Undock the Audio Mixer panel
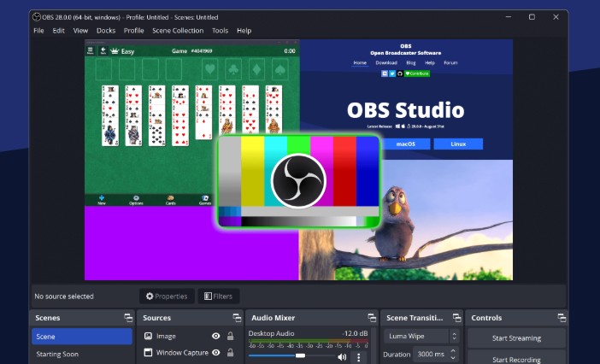This screenshot has height=364, width=600. (372, 318)
